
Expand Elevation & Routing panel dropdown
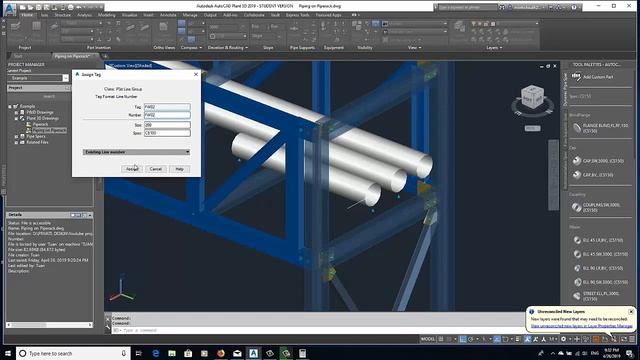(x=227, y=48)
